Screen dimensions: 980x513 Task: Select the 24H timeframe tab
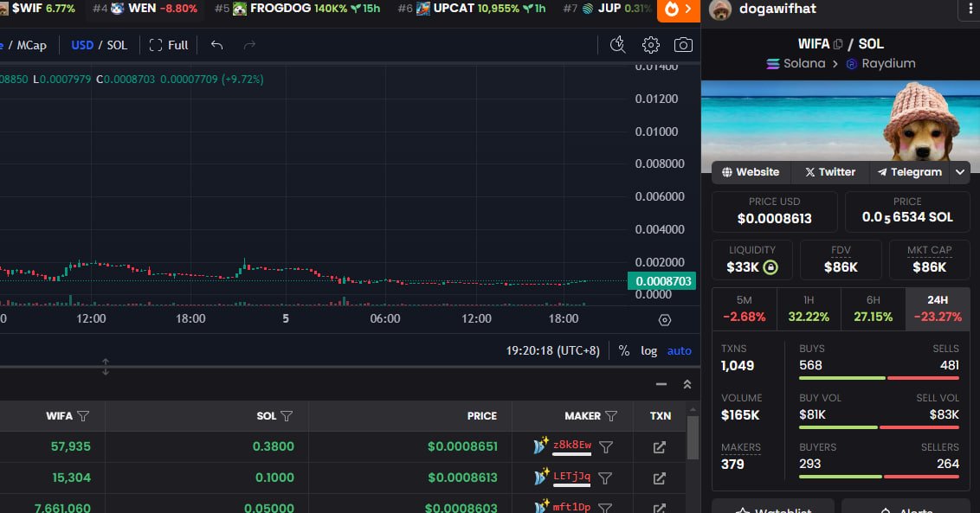pyautogui.click(x=938, y=309)
